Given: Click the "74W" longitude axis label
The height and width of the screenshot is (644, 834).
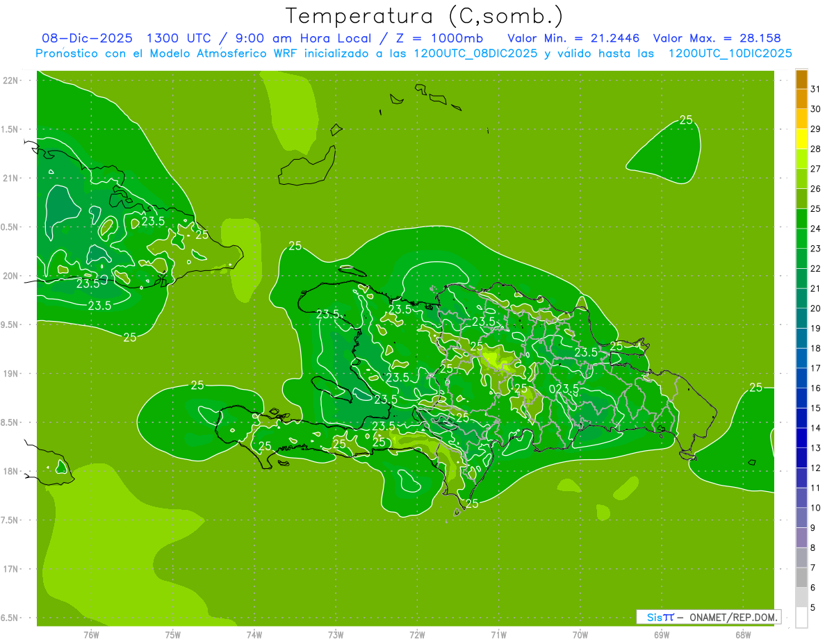Looking at the screenshot, I should (254, 634).
